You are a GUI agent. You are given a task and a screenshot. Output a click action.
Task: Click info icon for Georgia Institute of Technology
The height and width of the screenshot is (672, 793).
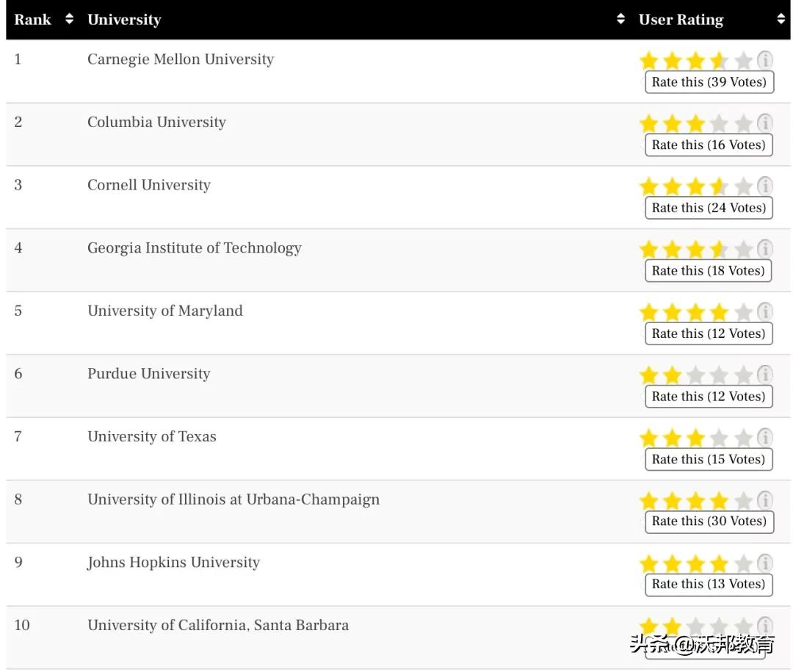pos(765,249)
